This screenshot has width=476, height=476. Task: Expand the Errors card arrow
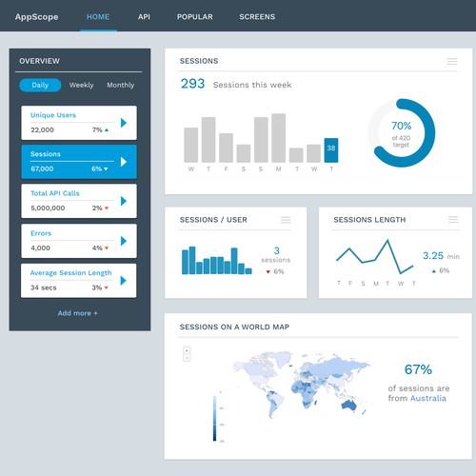coord(124,241)
